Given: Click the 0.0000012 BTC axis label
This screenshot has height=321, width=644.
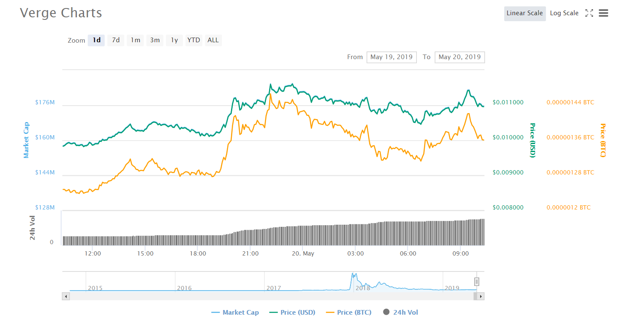Looking at the screenshot, I should [569, 207].
